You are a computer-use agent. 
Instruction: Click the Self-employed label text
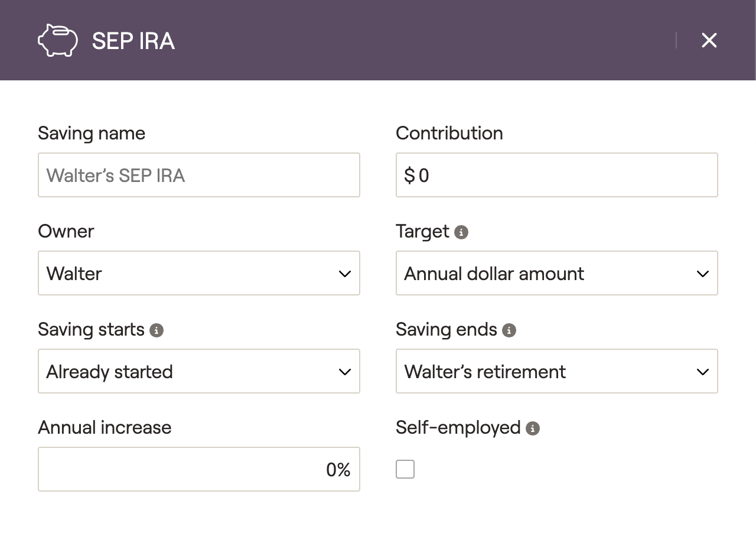(x=458, y=427)
